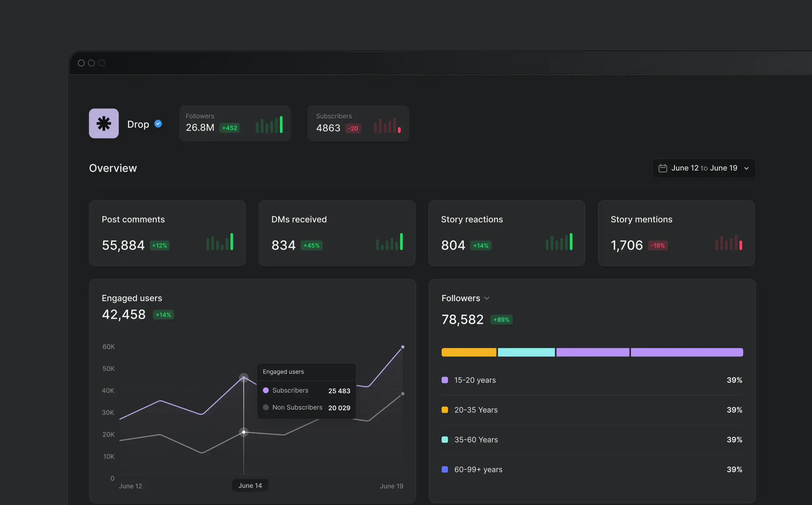Click the -20 subscribers change badge
This screenshot has height=505, width=812.
click(x=353, y=128)
